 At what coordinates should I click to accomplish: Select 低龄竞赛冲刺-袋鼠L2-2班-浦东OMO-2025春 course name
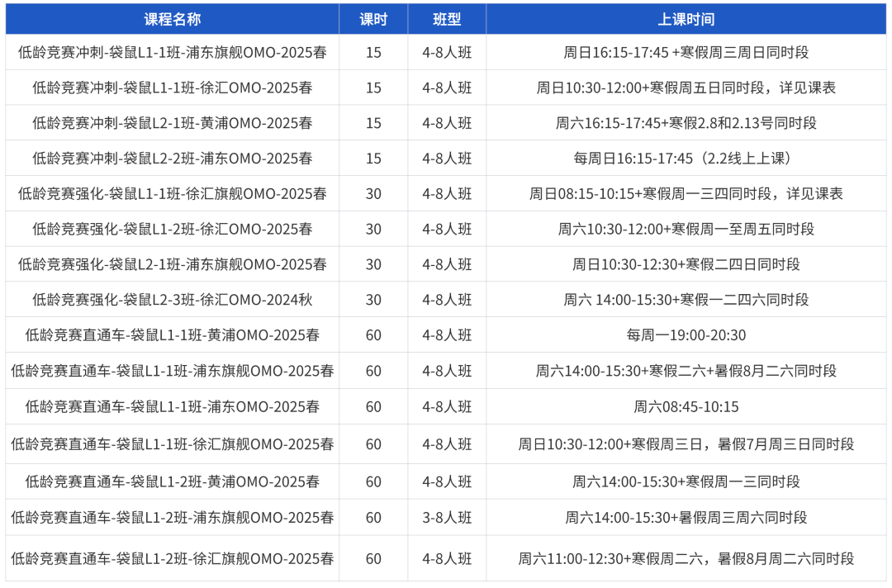173,158
